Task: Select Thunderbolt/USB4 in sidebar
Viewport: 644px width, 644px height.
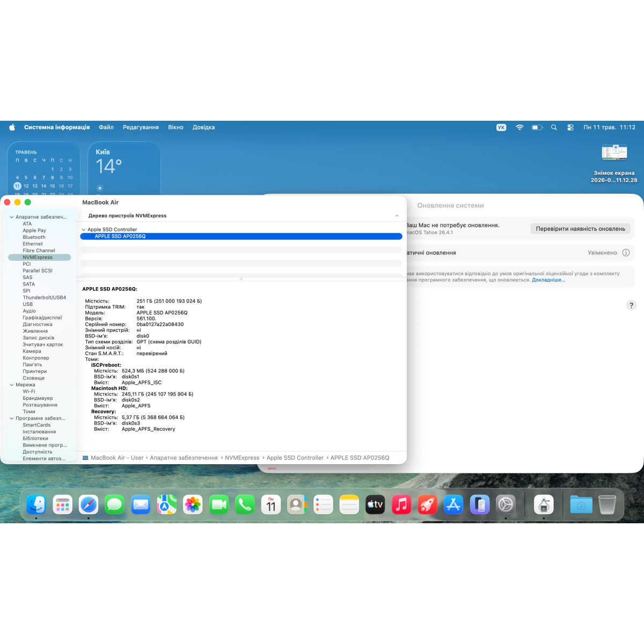Action: tap(45, 297)
